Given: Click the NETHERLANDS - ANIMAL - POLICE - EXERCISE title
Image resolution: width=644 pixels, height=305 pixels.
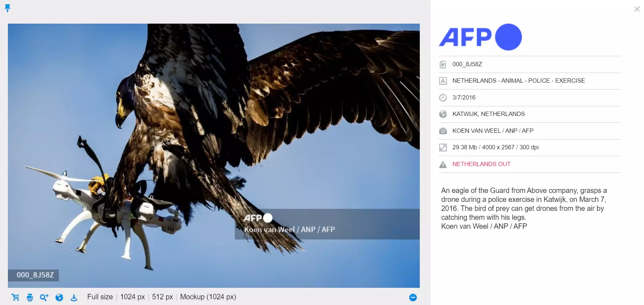Looking at the screenshot, I should (518, 81).
